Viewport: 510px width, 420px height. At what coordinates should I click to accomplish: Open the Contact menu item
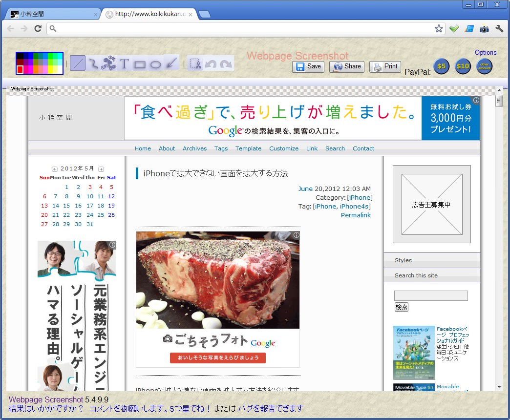click(363, 148)
